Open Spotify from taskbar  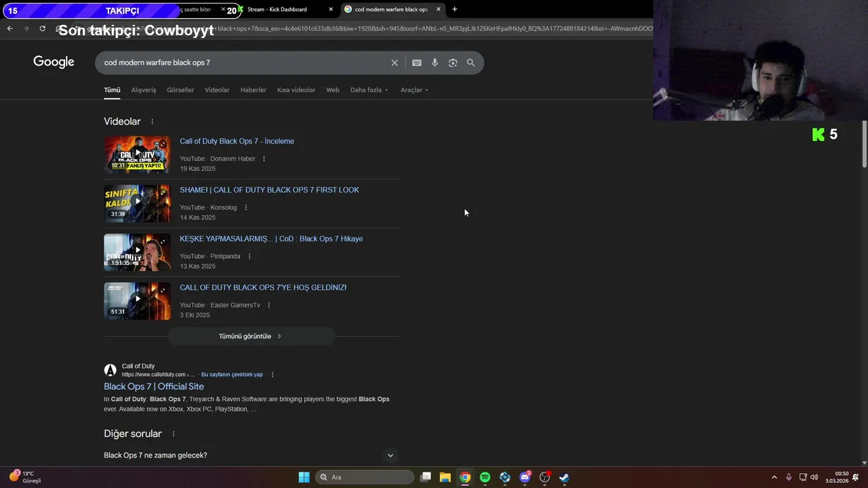(485, 477)
